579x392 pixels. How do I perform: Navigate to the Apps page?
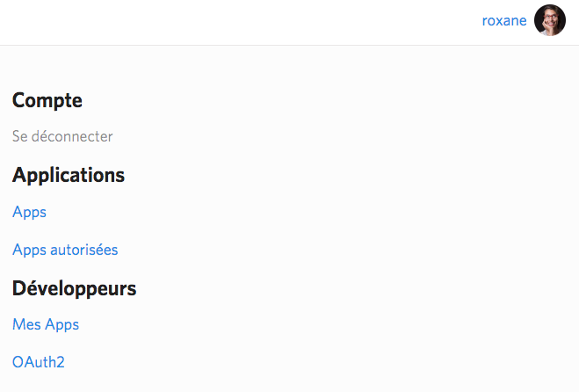click(x=29, y=212)
